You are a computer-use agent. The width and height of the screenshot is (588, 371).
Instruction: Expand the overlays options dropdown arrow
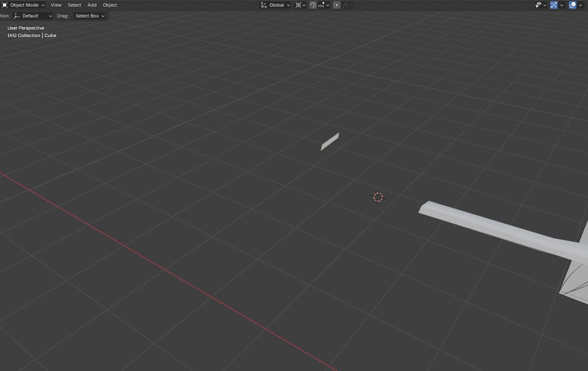580,5
